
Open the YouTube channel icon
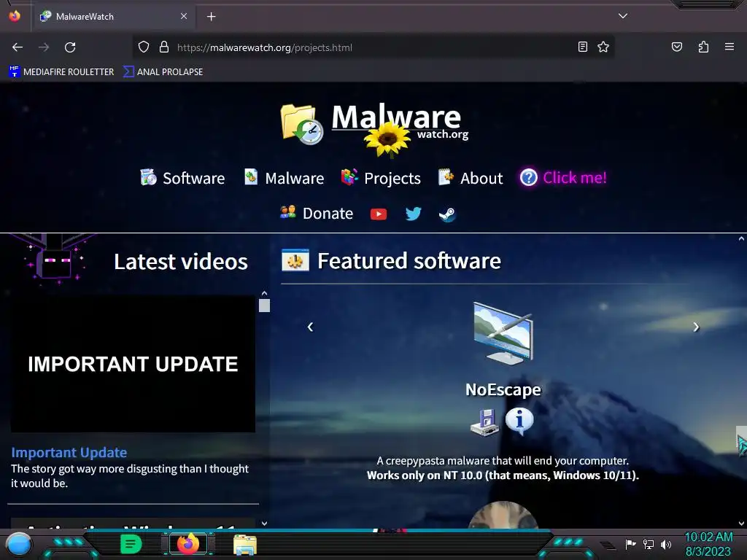pos(379,214)
